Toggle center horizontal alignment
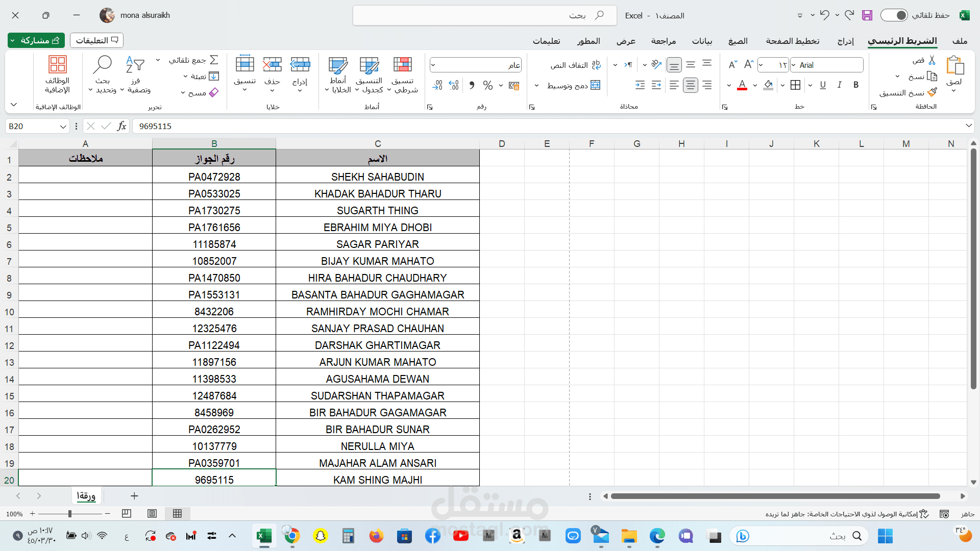This screenshot has height=551, width=980. point(691,85)
